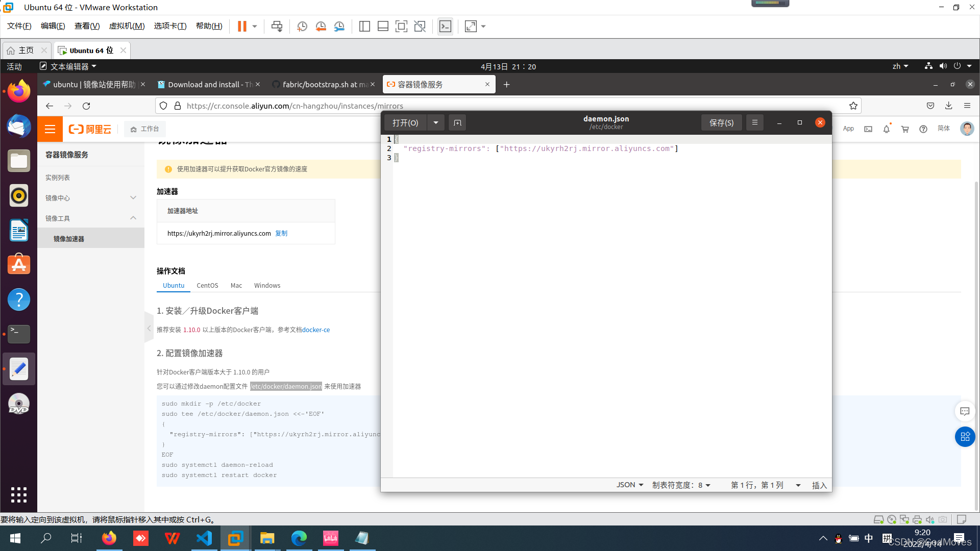Toggle the insert mode indicator in gedit
This screenshot has height=551, width=980.
pos(819,485)
